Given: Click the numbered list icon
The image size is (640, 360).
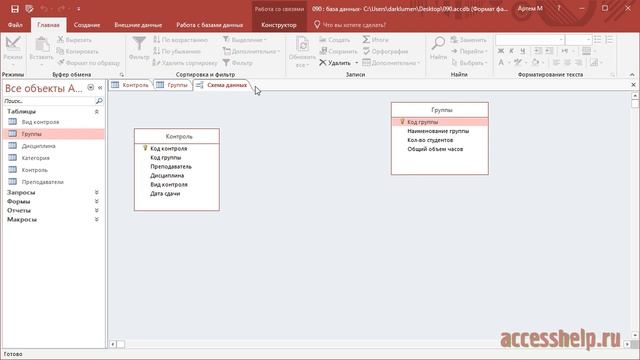Looking at the screenshot, I should pyautogui.click(x=609, y=40).
